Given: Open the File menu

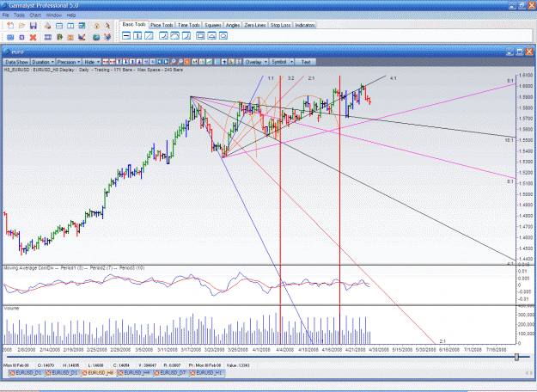Looking at the screenshot, I should click(x=6, y=15).
